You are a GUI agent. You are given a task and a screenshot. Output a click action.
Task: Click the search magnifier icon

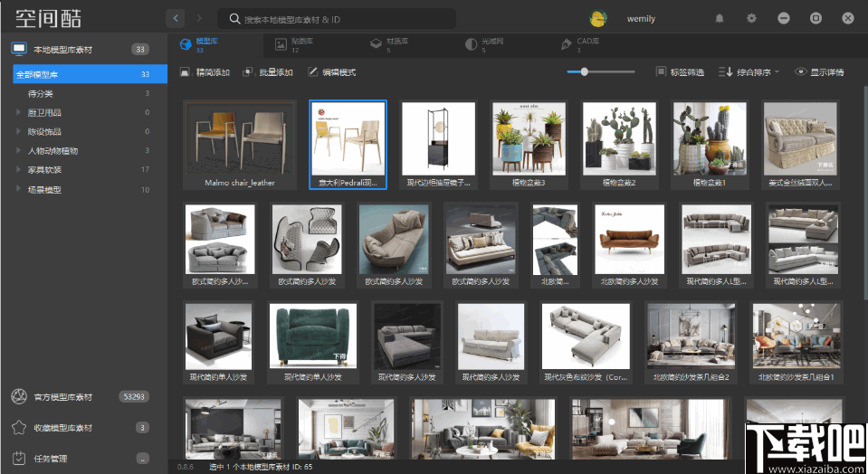point(234,19)
